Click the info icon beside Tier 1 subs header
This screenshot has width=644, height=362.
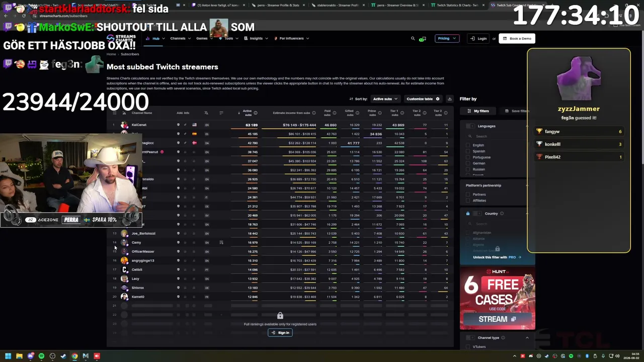click(x=402, y=113)
